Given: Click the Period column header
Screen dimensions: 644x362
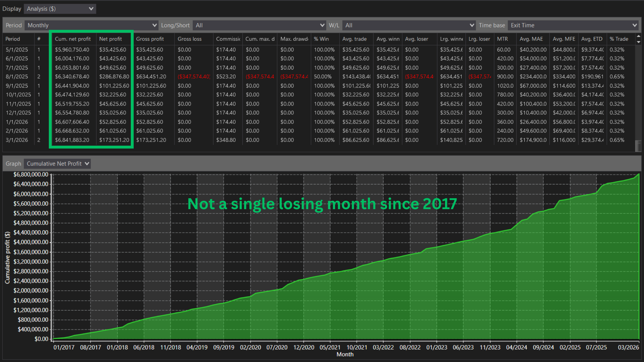Looking at the screenshot, I should click(13, 39).
